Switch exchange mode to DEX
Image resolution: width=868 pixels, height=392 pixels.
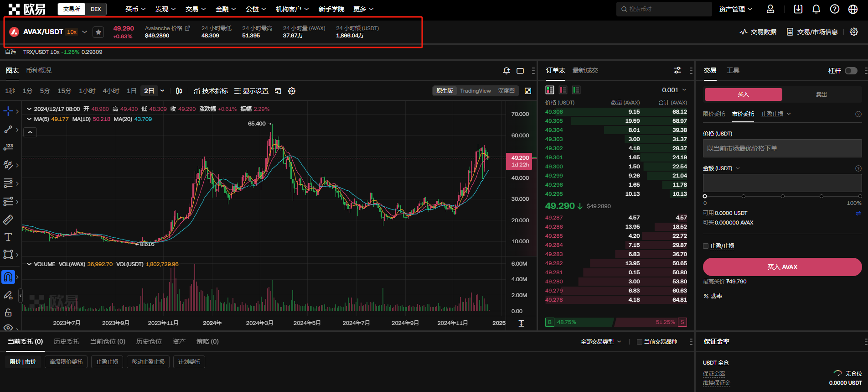point(96,9)
